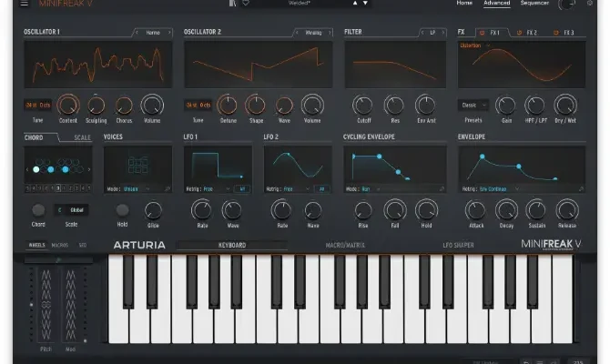Switch to the Sequencer tab
Image resolution: width=610 pixels, height=364 pixels.
tap(534, 4)
